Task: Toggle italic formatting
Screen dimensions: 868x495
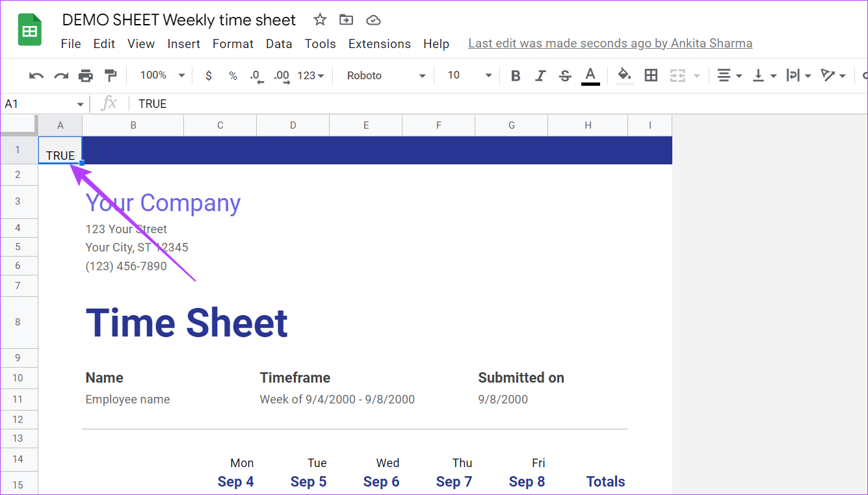Action: click(540, 76)
